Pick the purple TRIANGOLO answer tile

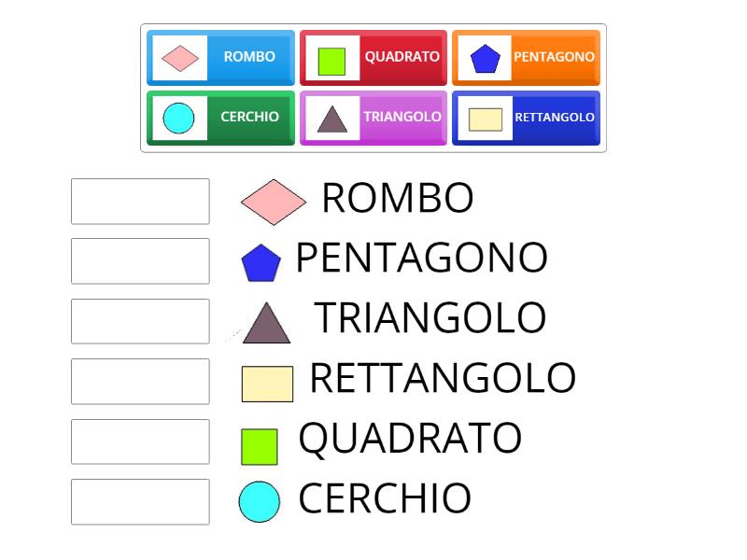373,118
